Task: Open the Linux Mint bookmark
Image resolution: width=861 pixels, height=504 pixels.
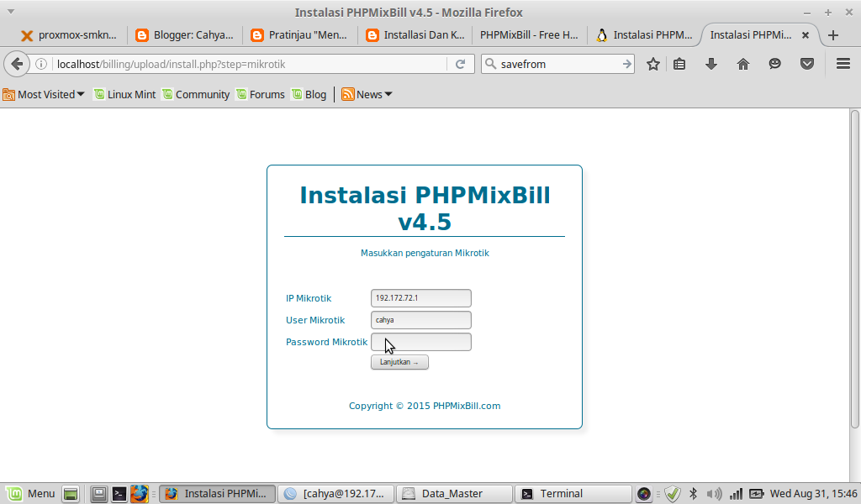Action: 124,94
